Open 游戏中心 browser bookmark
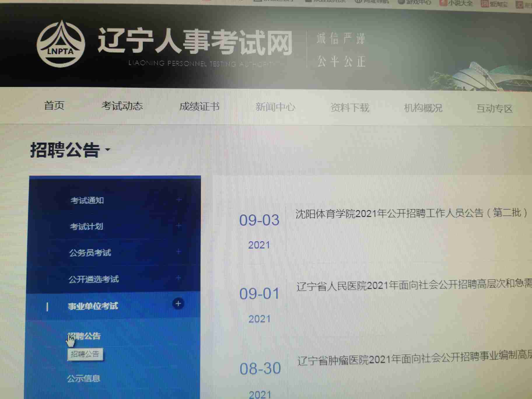This screenshot has height=399, width=532. [x=415, y=2]
